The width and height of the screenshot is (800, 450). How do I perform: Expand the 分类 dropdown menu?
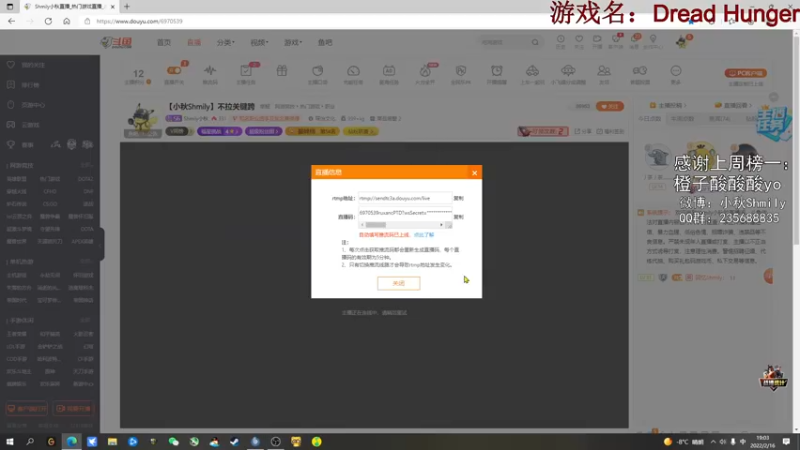pos(226,42)
